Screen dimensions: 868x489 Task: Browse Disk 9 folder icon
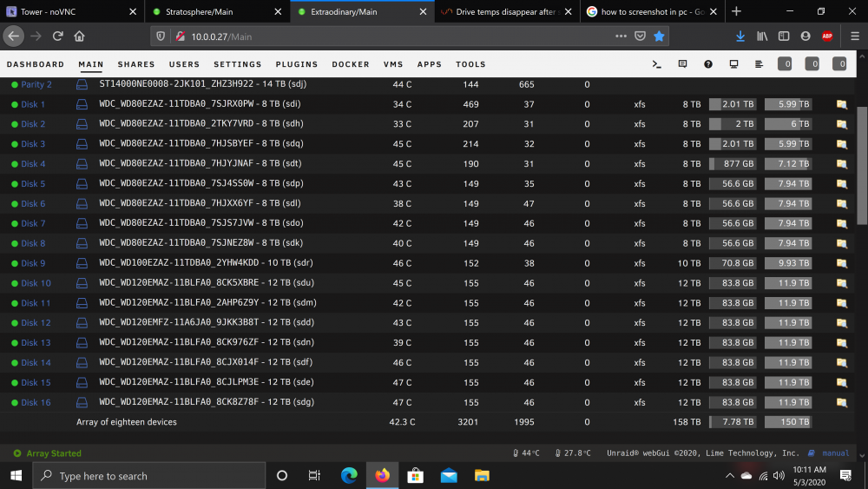[841, 263]
